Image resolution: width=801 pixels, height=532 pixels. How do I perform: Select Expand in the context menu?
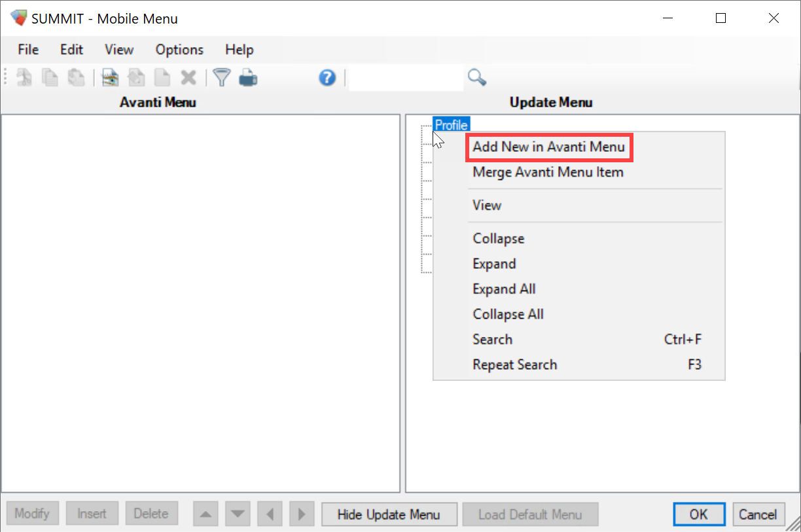[494, 264]
